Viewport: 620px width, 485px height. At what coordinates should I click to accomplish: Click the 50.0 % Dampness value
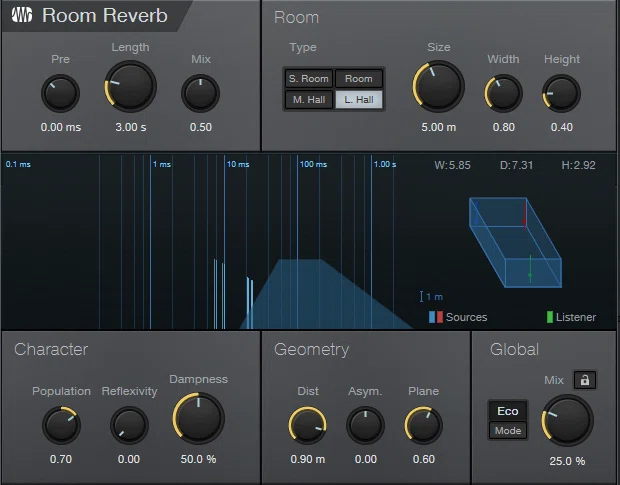click(198, 459)
